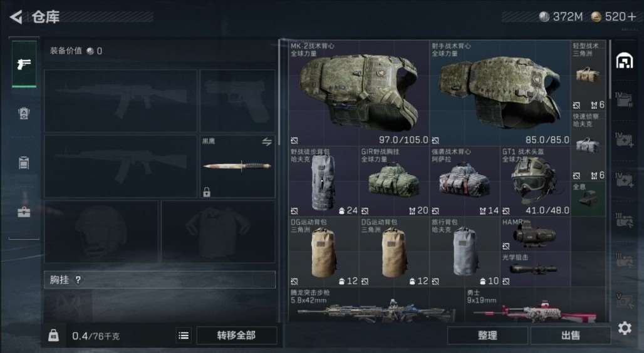Select the pistol weapons tab in left sidebar
The height and width of the screenshot is (353, 644).
click(24, 64)
